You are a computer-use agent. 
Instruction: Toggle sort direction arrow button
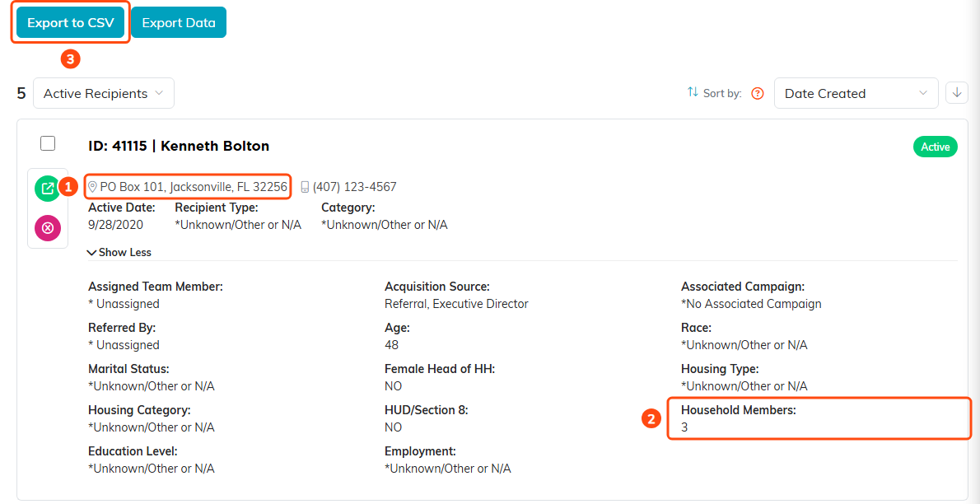click(957, 92)
